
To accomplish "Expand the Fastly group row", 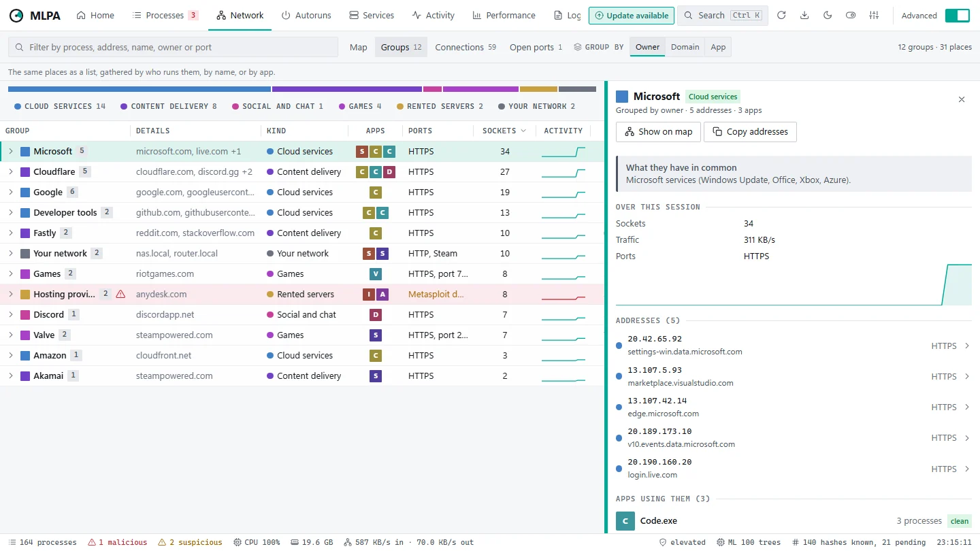I will 11,233.
